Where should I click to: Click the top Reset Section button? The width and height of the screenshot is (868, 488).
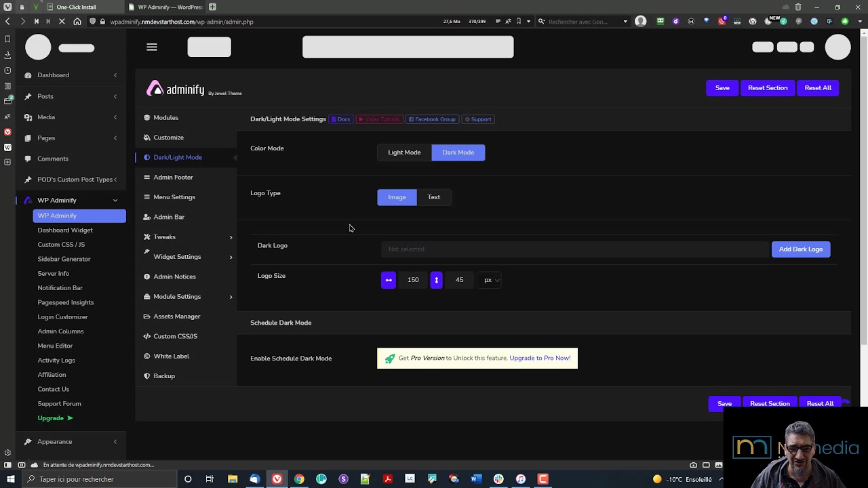tap(768, 88)
